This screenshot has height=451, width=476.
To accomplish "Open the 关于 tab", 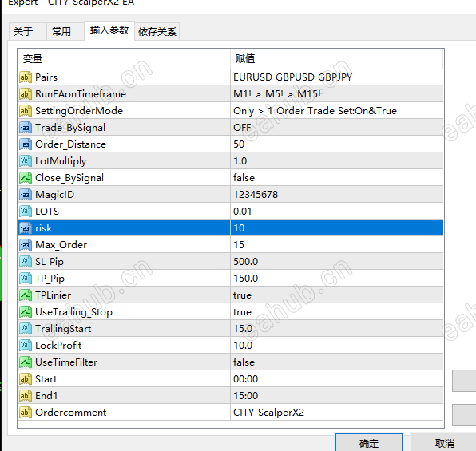I will pyautogui.click(x=28, y=31).
